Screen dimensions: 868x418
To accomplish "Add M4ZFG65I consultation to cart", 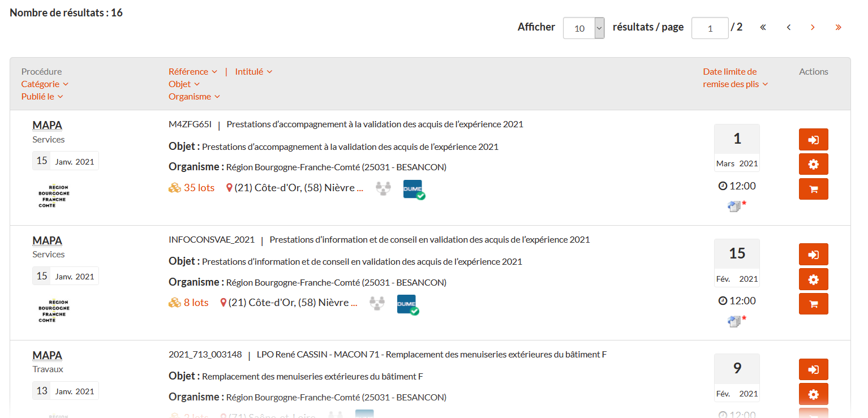I will 813,189.
